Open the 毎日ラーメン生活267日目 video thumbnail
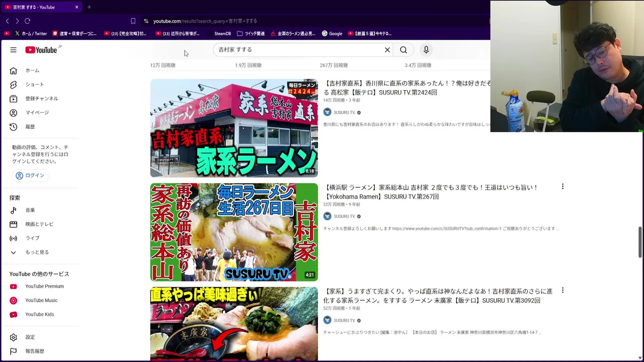Viewport: 644px width, 362px height. point(234,232)
